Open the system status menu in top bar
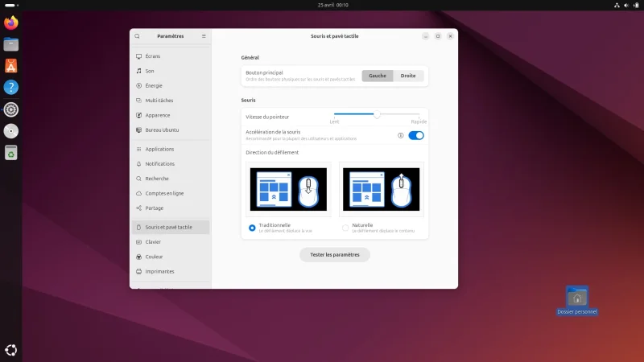 tap(626, 6)
